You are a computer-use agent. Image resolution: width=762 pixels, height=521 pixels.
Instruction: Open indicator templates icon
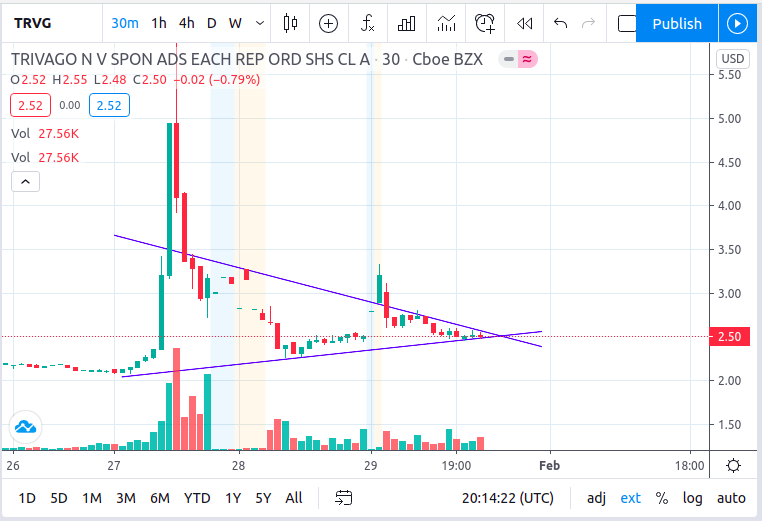coord(446,23)
